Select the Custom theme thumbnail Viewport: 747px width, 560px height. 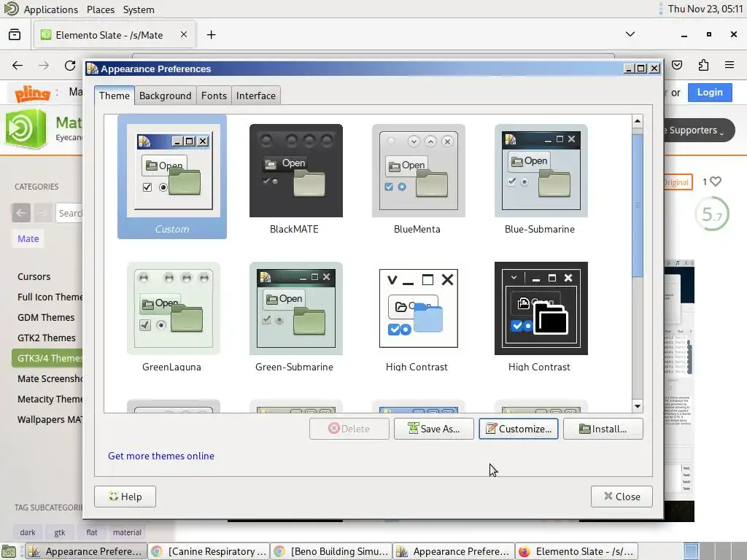click(172, 176)
